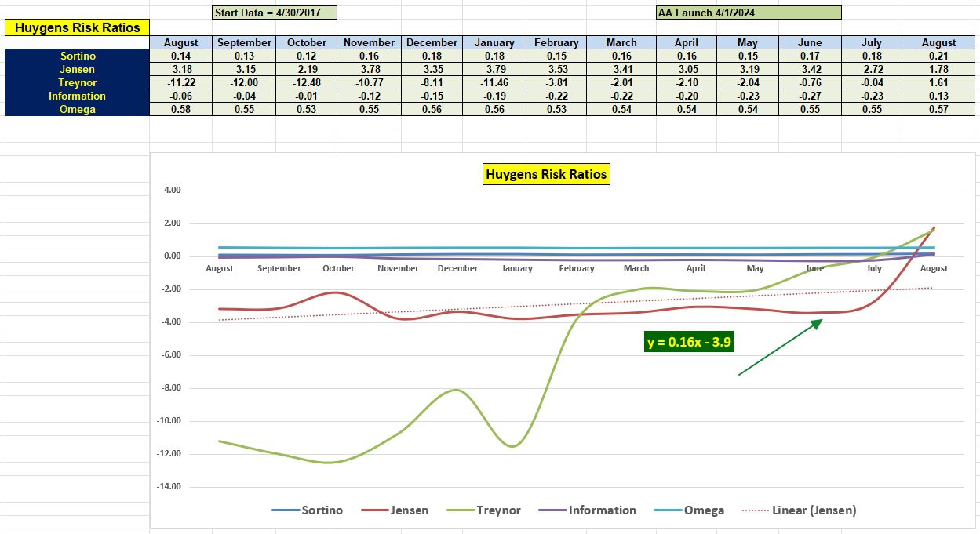Select Treynor value 1.61 cell
The width and height of the screenshot is (980, 534).
pos(938,82)
